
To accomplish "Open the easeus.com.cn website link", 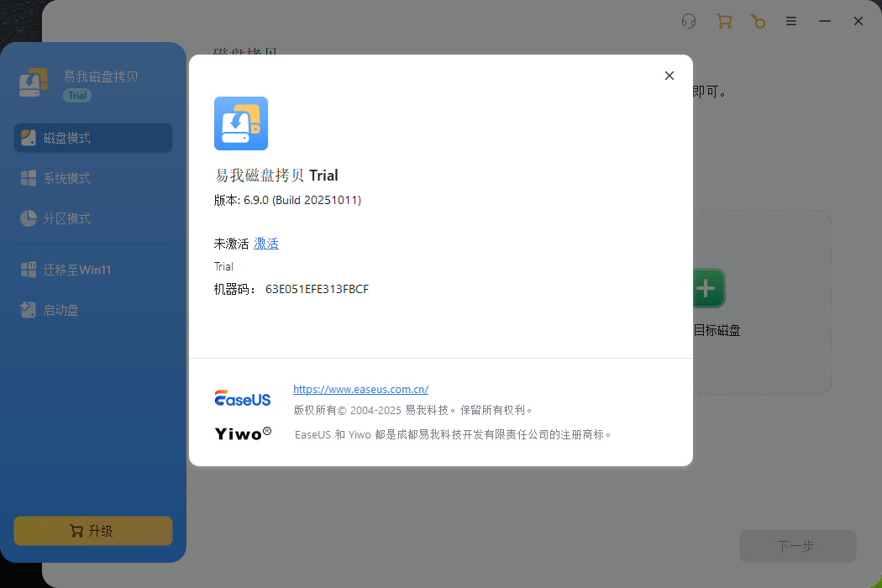I will pos(360,389).
